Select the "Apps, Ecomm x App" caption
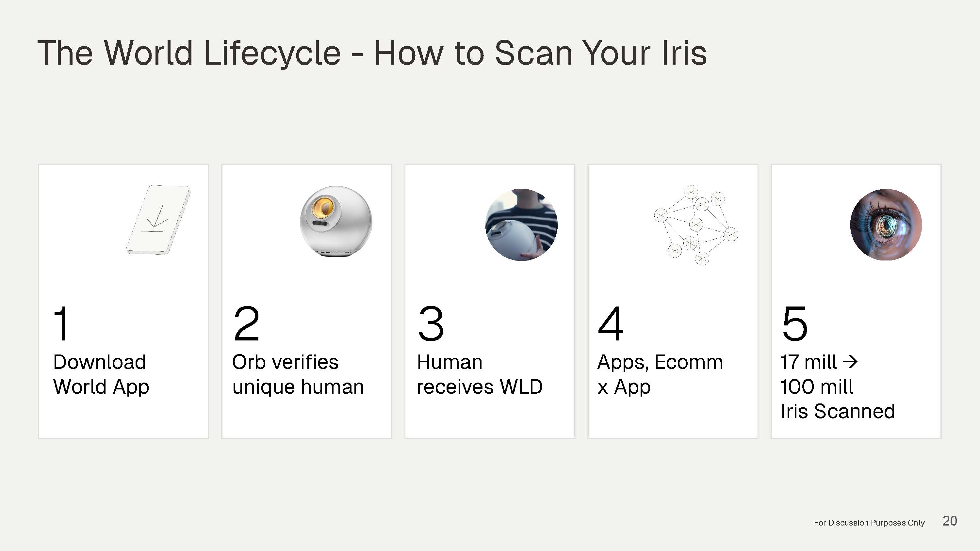The height and width of the screenshot is (551, 980). tap(660, 374)
